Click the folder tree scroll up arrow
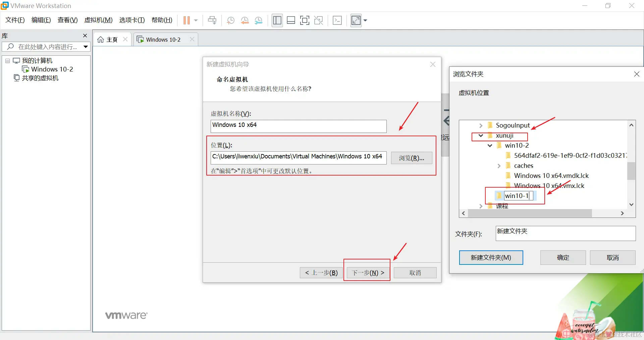 click(x=631, y=125)
